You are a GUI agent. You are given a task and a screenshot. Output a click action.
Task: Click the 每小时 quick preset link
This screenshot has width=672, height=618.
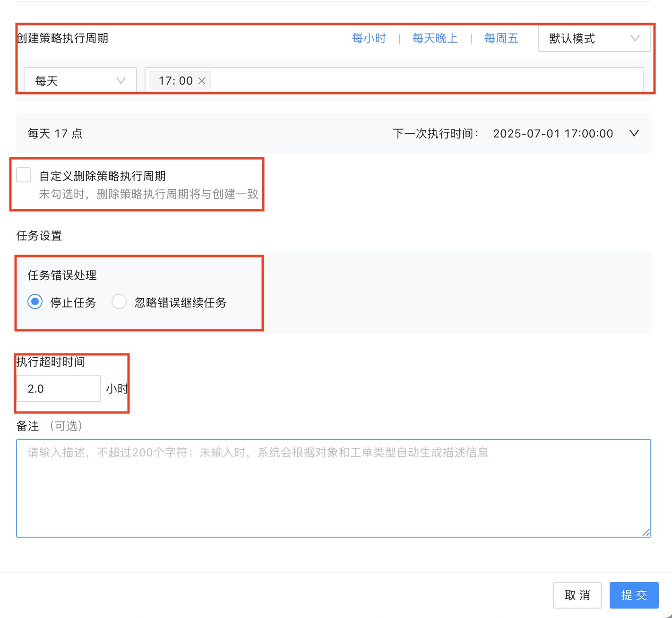tap(369, 38)
